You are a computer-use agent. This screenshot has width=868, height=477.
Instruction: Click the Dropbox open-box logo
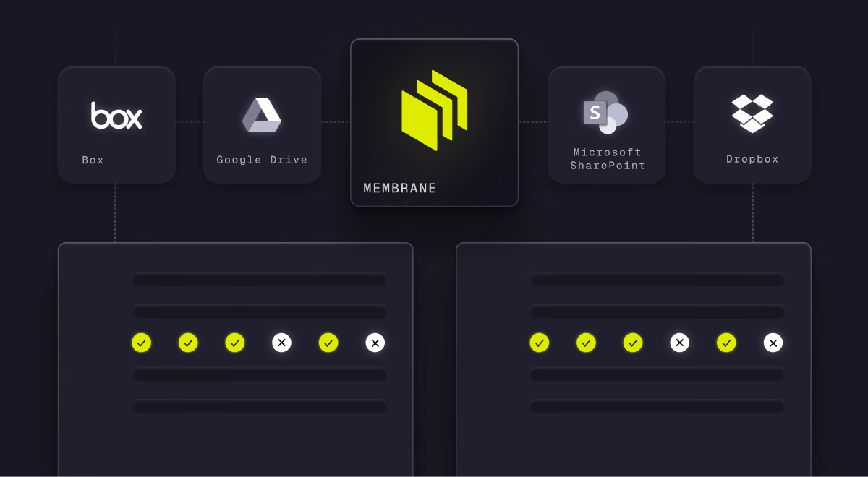click(752, 113)
